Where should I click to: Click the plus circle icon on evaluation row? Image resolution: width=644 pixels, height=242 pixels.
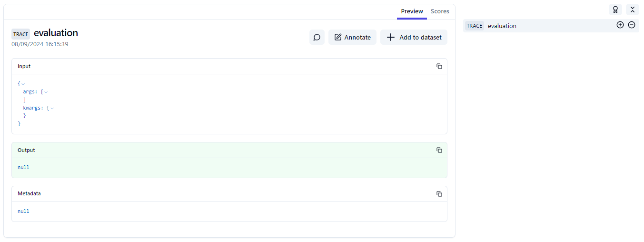coord(620,25)
